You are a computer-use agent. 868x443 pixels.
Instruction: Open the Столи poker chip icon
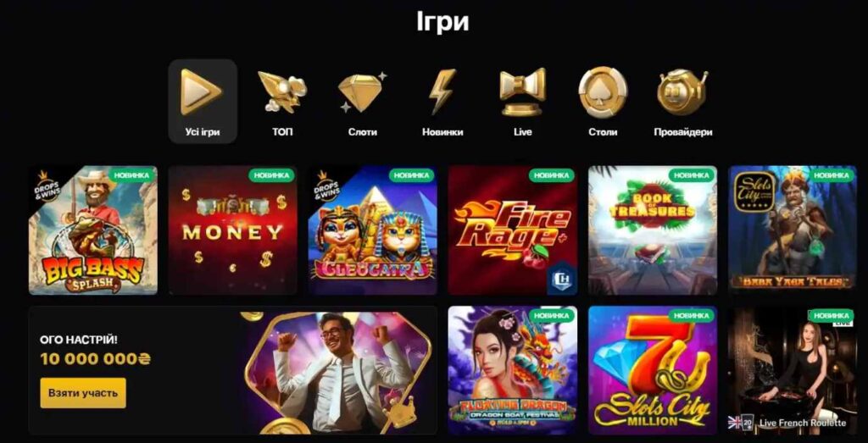click(x=603, y=91)
